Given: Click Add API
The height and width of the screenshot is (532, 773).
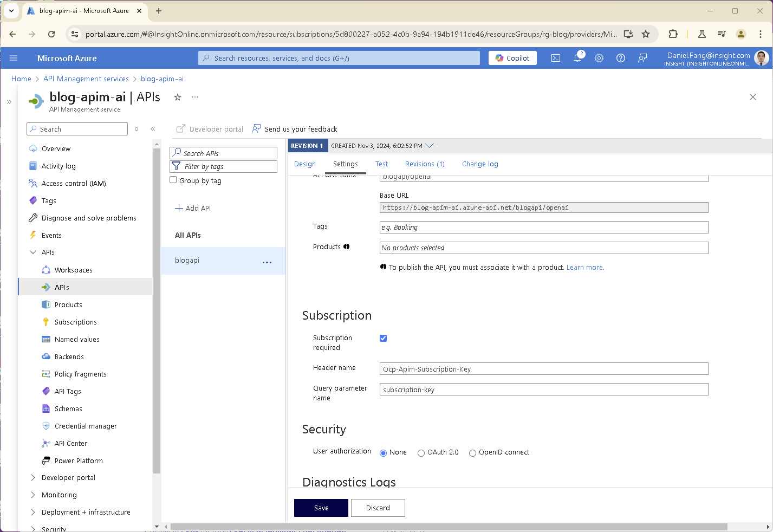Looking at the screenshot, I should point(193,208).
